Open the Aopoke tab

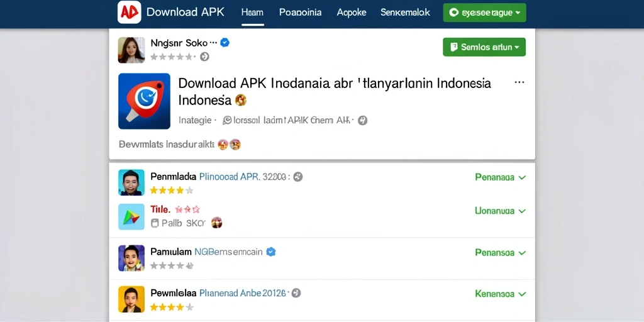click(x=352, y=13)
